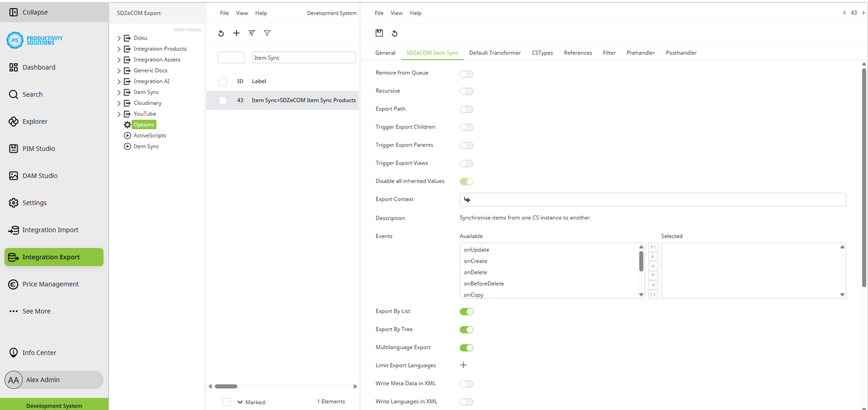Screen dimensions: 868x410
Task: Clear the filter using the filter-remove icon
Action: pos(251,33)
